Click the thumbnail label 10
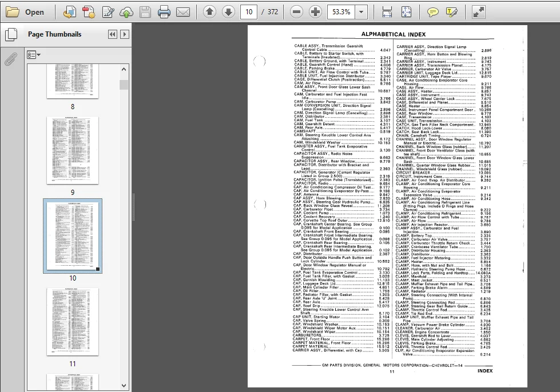 [73, 278]
